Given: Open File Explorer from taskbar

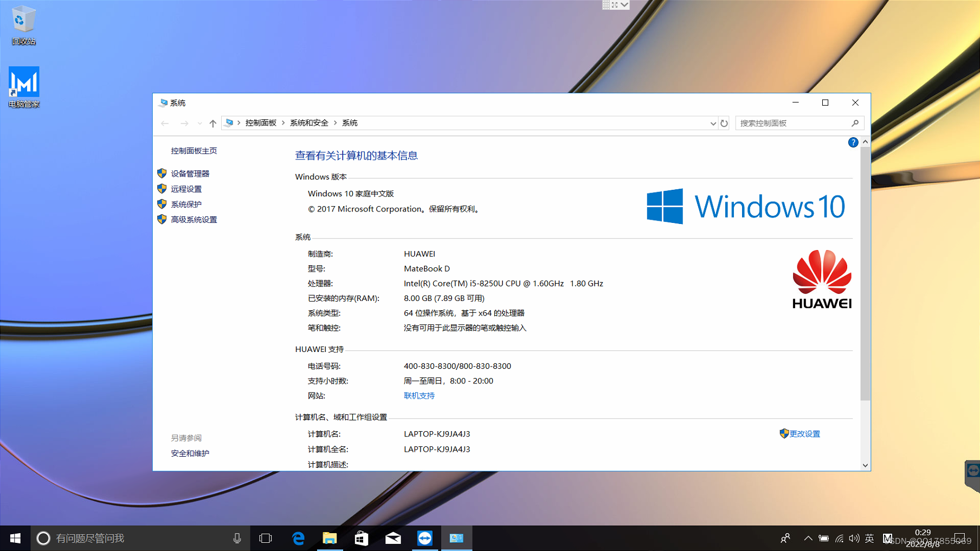Looking at the screenshot, I should point(330,538).
